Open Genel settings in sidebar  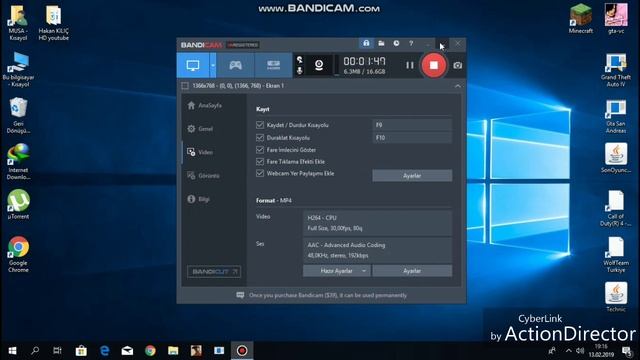[200, 129]
